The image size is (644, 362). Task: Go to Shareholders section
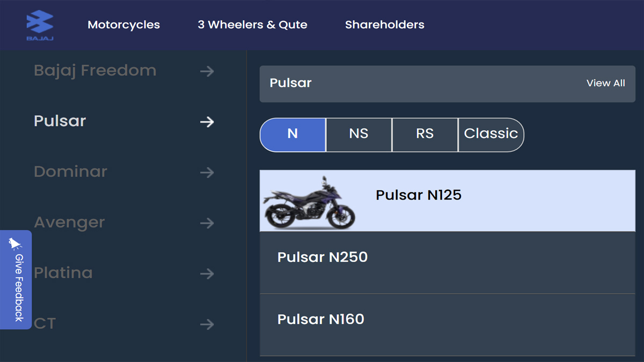[385, 25]
